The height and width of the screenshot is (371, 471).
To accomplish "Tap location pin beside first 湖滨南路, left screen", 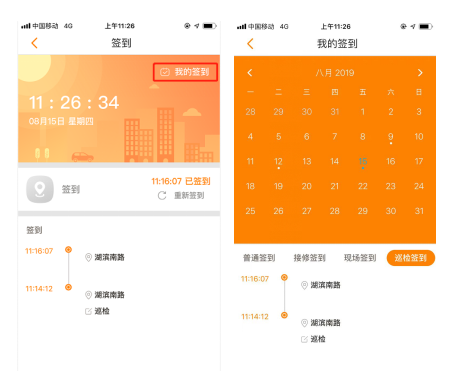I will [x=88, y=257].
